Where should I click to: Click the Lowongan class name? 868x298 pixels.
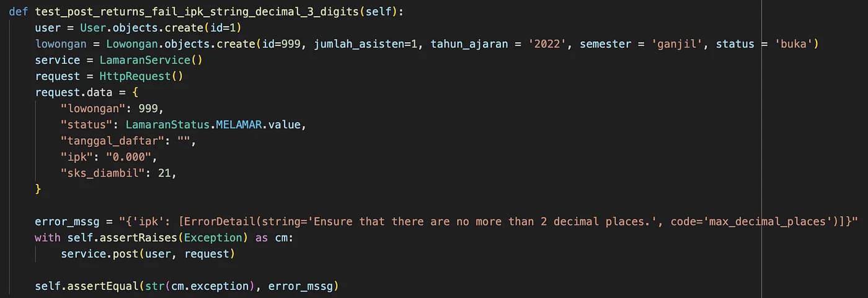point(128,44)
